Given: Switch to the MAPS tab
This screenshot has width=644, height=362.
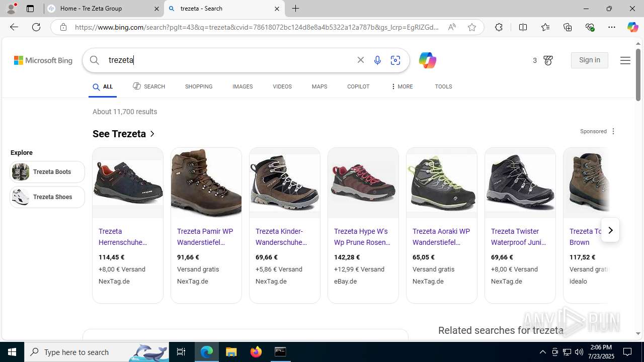Looking at the screenshot, I should tap(319, 86).
